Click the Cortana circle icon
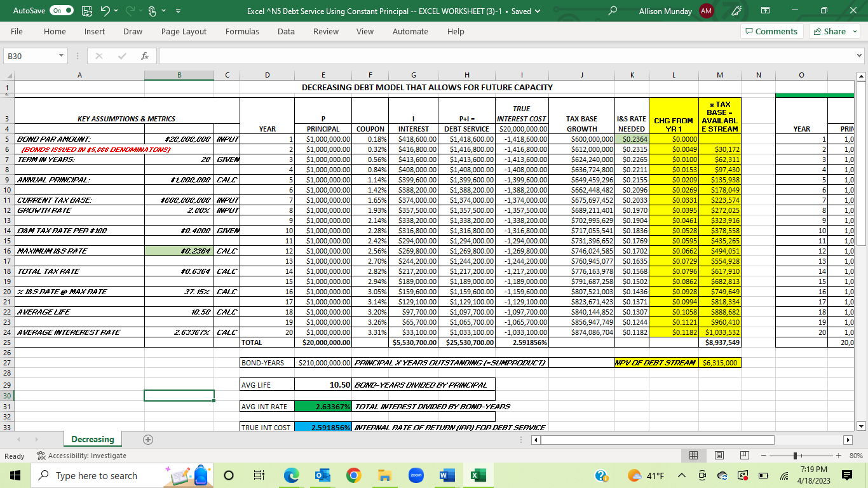 229,475
